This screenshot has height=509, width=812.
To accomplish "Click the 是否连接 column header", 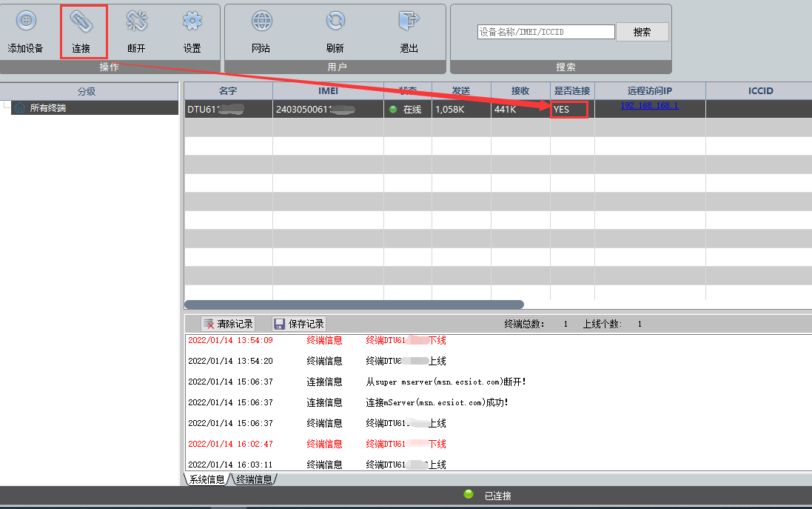I will tap(572, 90).
